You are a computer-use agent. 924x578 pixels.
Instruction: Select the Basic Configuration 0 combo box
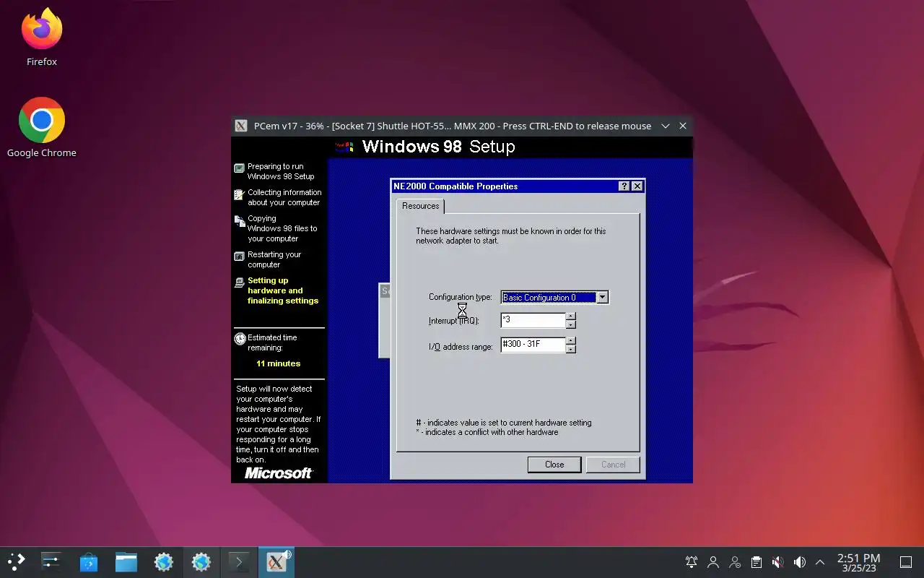[x=554, y=297]
